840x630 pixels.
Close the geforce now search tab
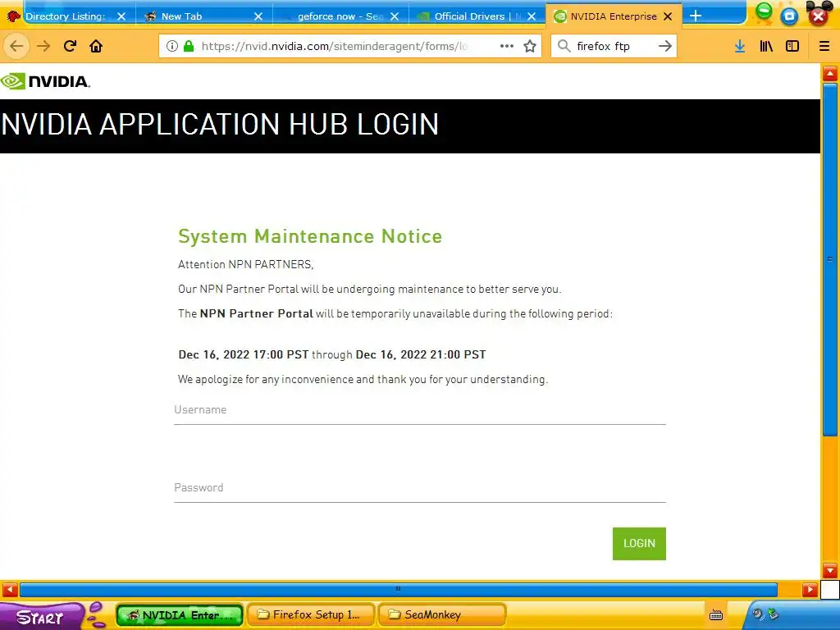pos(395,16)
